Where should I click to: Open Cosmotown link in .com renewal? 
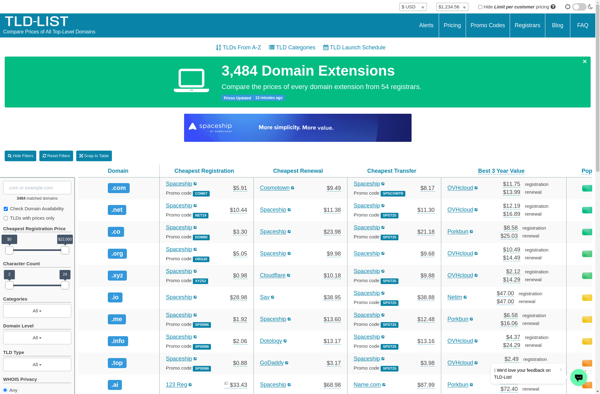tap(274, 188)
